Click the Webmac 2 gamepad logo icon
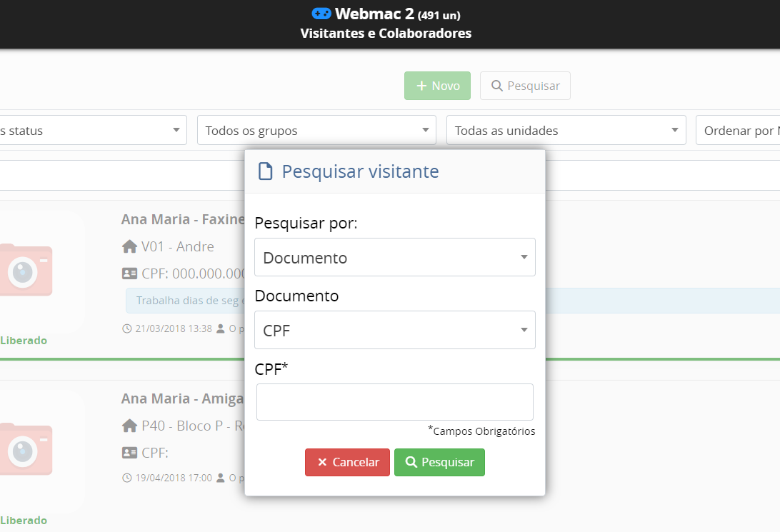This screenshot has width=780, height=532. [x=321, y=14]
